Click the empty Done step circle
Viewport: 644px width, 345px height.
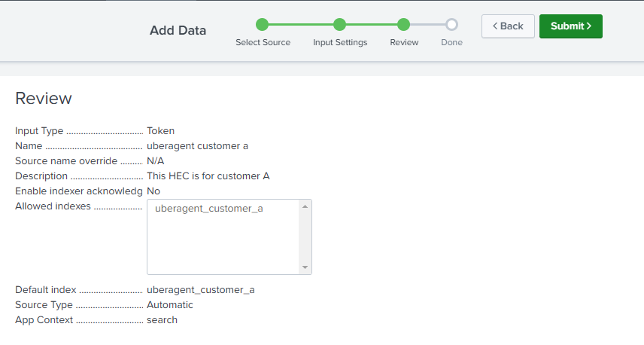tap(451, 24)
